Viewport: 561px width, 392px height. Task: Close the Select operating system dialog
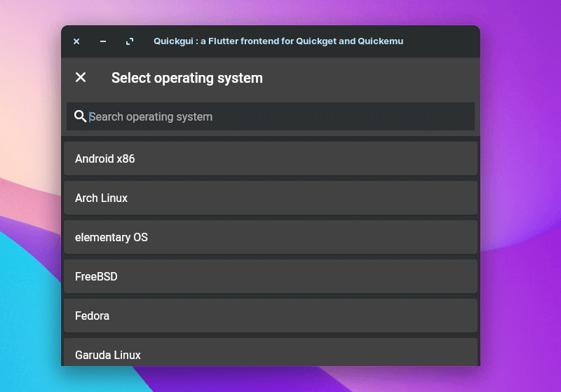(81, 78)
